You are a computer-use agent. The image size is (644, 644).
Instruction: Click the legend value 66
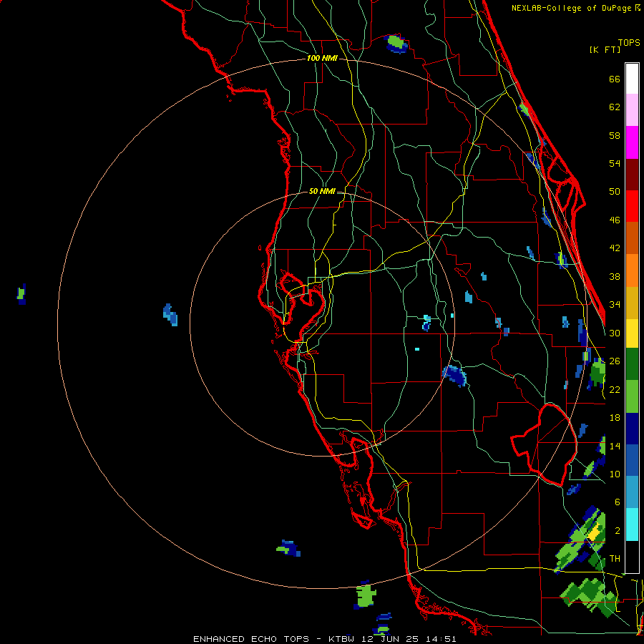[x=615, y=79]
